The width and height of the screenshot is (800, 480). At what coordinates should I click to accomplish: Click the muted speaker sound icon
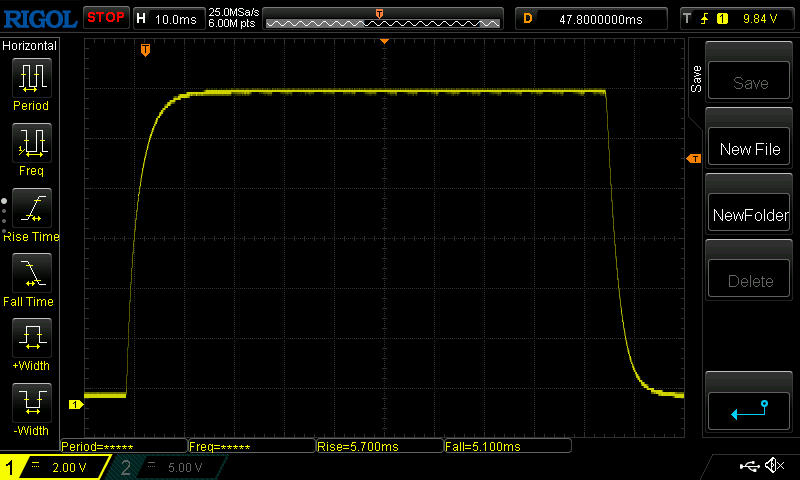[x=774, y=465]
